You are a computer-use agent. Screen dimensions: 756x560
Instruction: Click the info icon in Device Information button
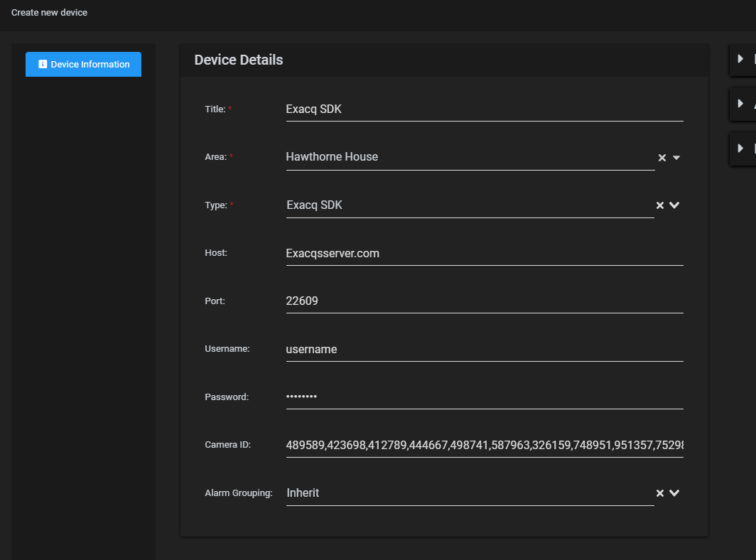click(43, 64)
